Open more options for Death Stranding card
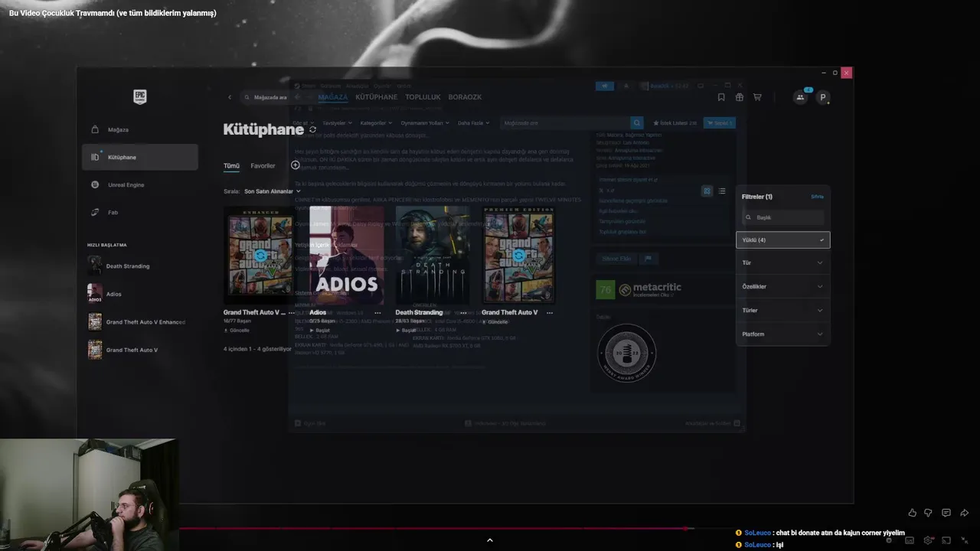 (463, 313)
